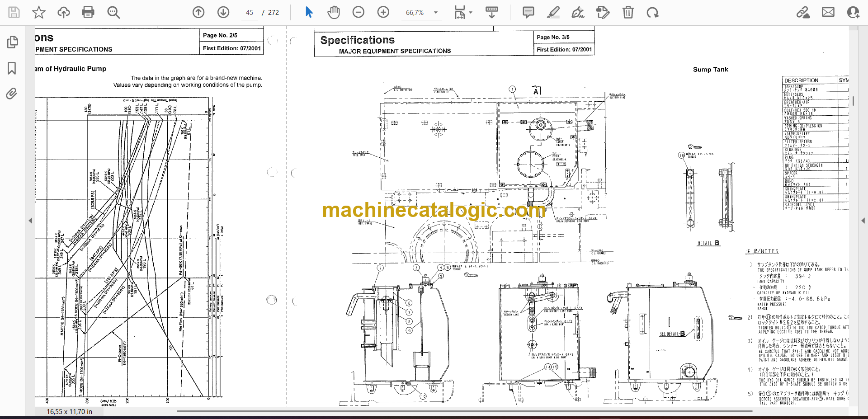
Task: Click the 'Sump Tank' heading text
Action: 710,69
